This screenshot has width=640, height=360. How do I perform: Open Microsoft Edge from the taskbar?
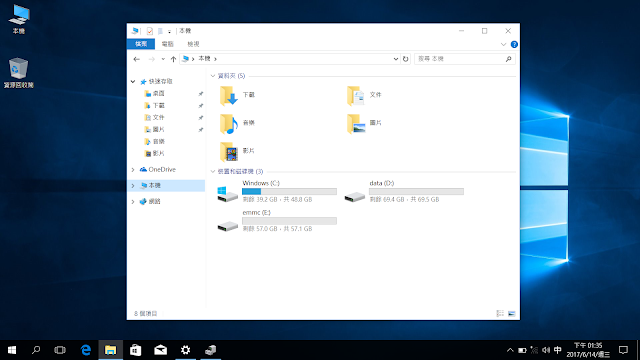click(x=86, y=350)
